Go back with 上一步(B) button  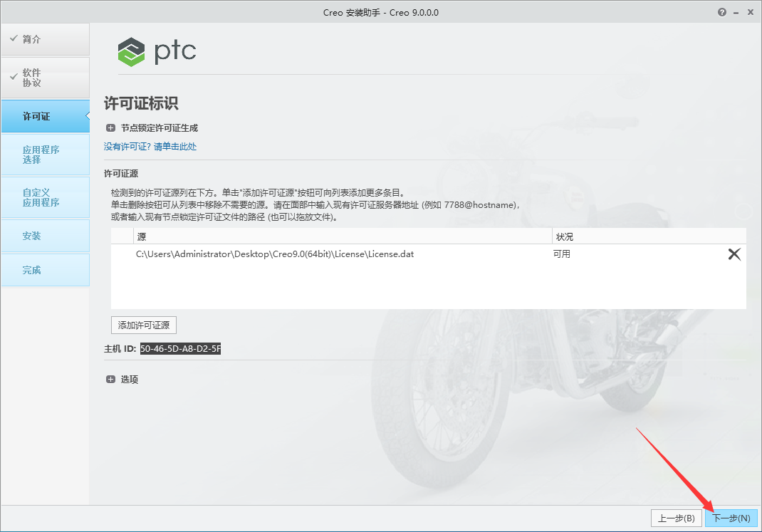click(x=676, y=518)
